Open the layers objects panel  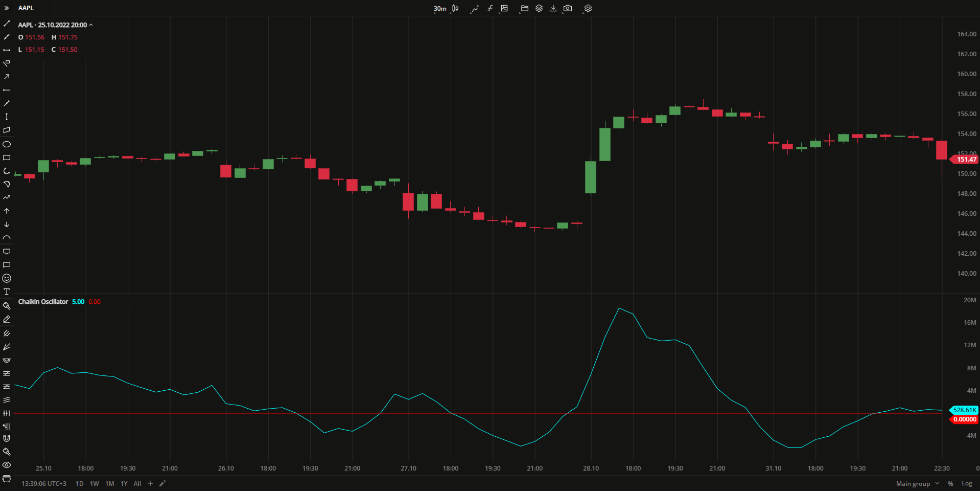coord(539,8)
